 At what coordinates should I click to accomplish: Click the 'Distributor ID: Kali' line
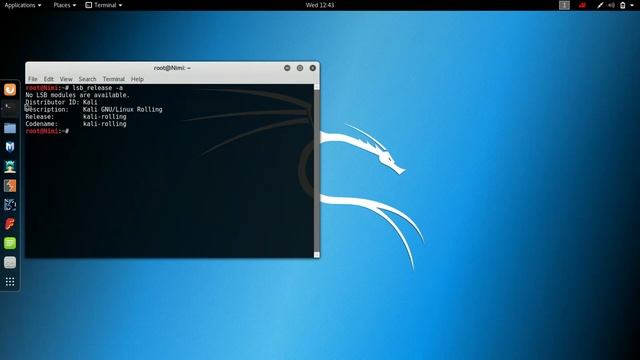[x=61, y=102]
